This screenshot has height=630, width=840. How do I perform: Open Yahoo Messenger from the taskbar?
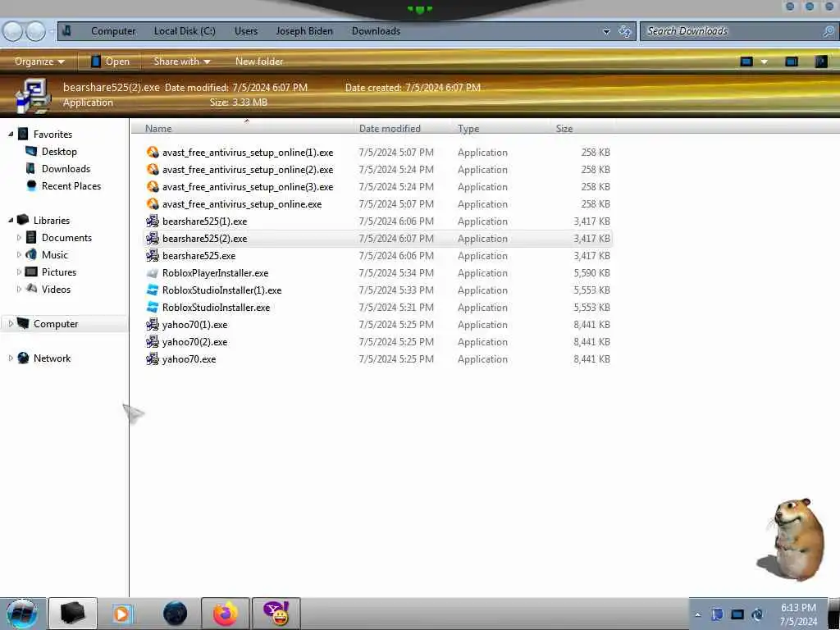pos(276,614)
